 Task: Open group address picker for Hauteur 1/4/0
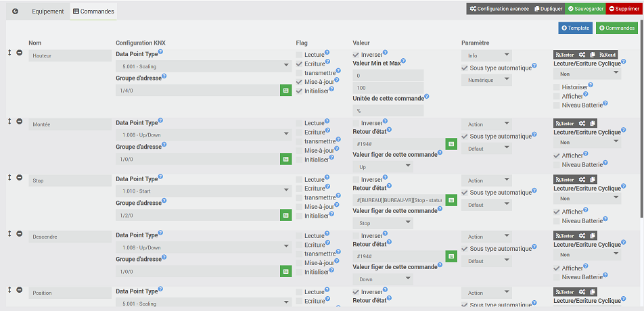tap(286, 90)
